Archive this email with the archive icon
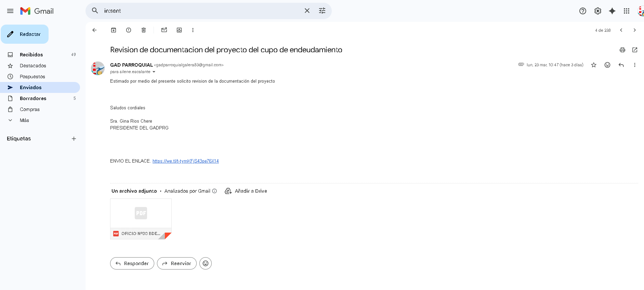The height and width of the screenshot is (290, 644). 114,30
